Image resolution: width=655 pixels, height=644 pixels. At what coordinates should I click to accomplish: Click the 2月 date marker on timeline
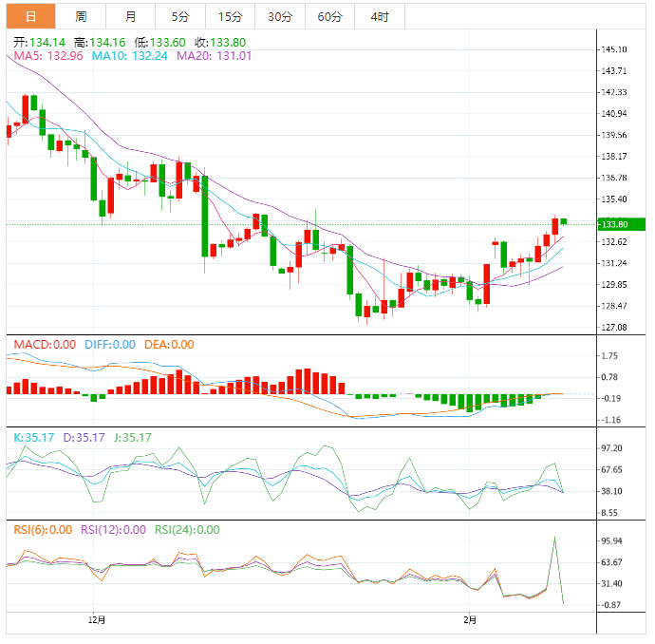point(471,620)
